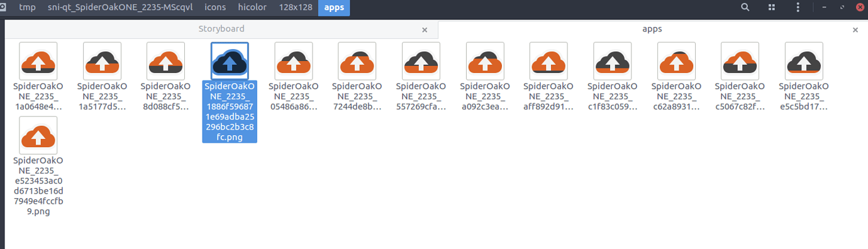
Task: Click the 1886f59687...fc.png file name label
Action: click(x=230, y=111)
